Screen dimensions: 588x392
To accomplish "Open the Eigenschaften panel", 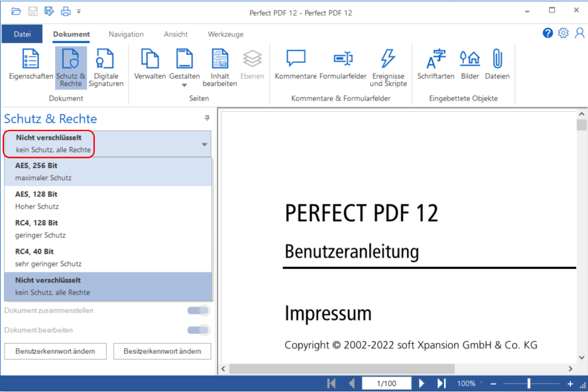I will click(30, 66).
